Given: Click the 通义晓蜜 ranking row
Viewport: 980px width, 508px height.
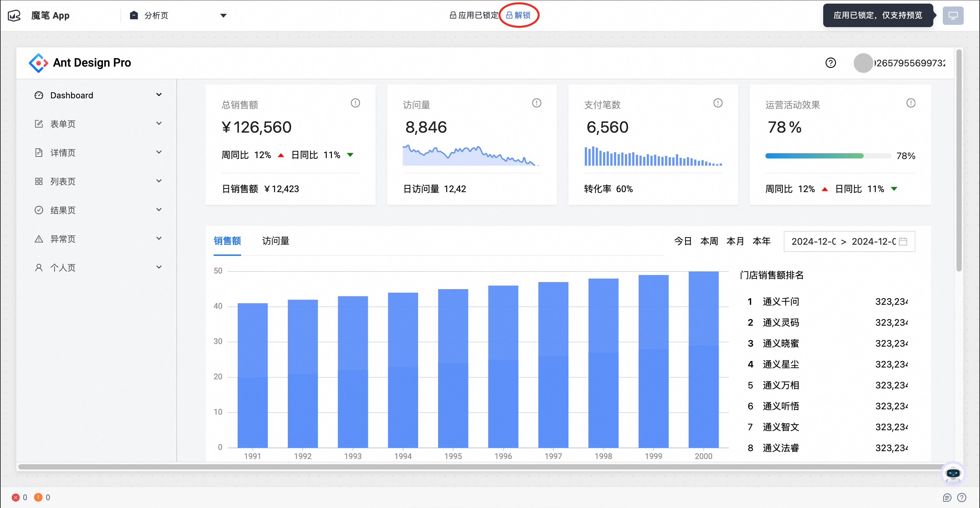Looking at the screenshot, I should (x=827, y=344).
